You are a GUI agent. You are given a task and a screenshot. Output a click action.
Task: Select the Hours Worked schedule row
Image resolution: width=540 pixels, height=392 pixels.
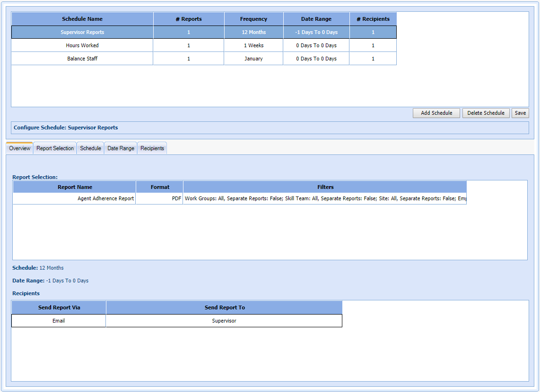(x=82, y=45)
